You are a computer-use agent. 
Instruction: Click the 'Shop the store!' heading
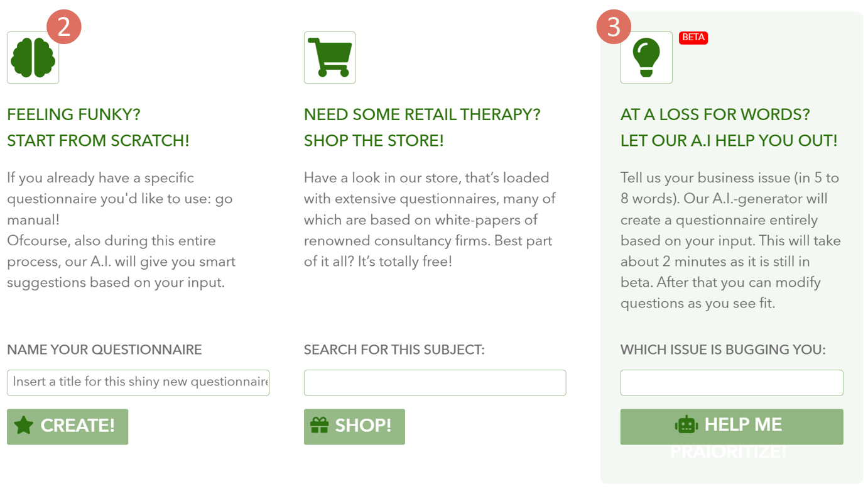point(374,141)
